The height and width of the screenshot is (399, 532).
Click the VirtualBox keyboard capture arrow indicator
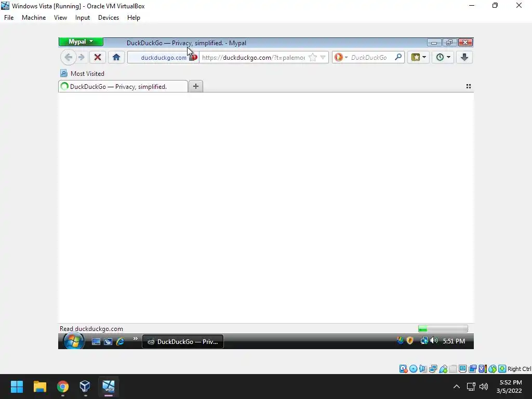502,369
